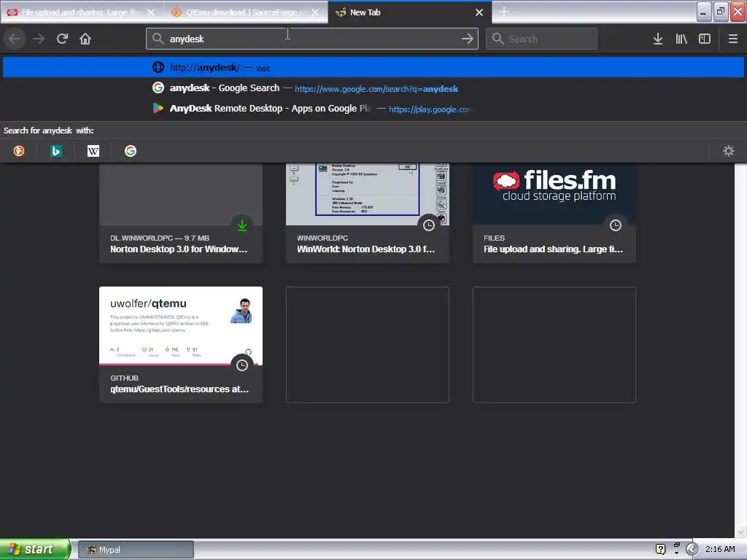Click Mypal taskbar button
The width and height of the screenshot is (747, 560).
[136, 550]
